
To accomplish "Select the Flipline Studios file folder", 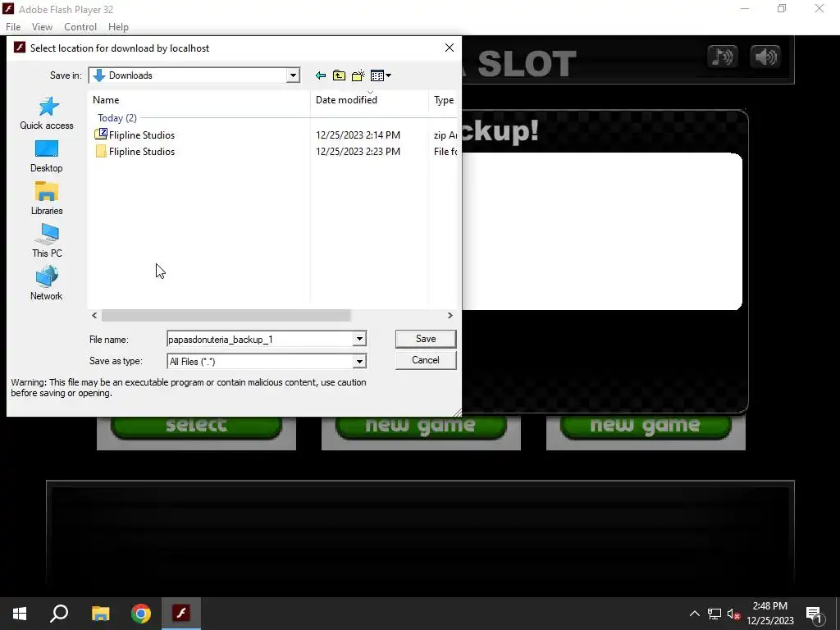I will [142, 152].
